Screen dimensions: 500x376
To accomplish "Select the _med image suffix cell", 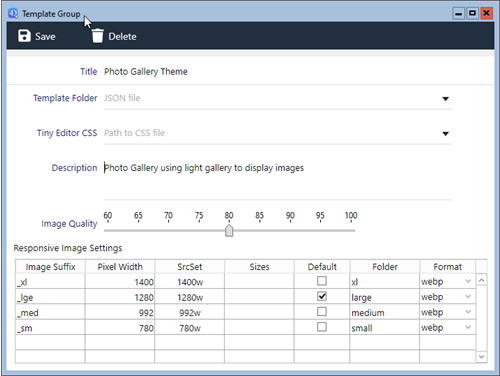I will point(50,312).
